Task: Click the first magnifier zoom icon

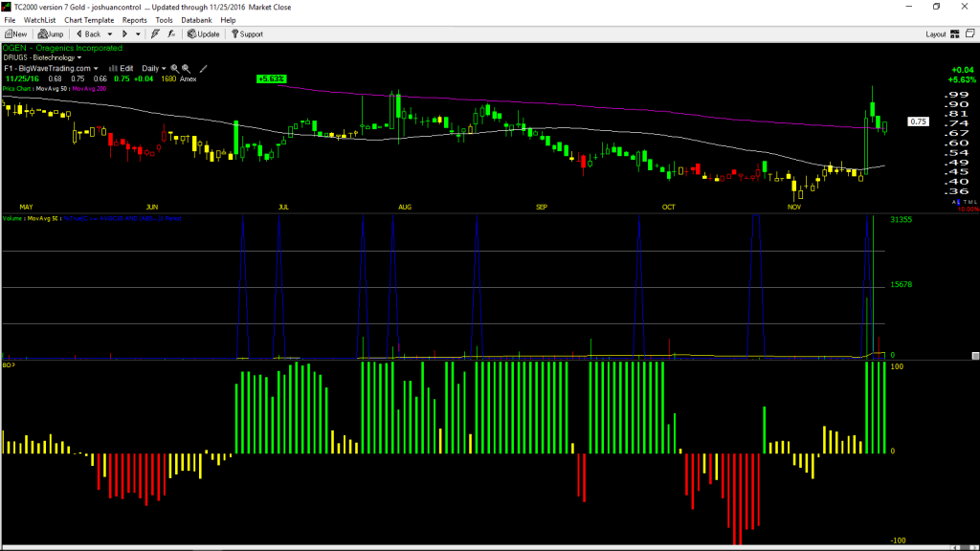Action: point(175,69)
